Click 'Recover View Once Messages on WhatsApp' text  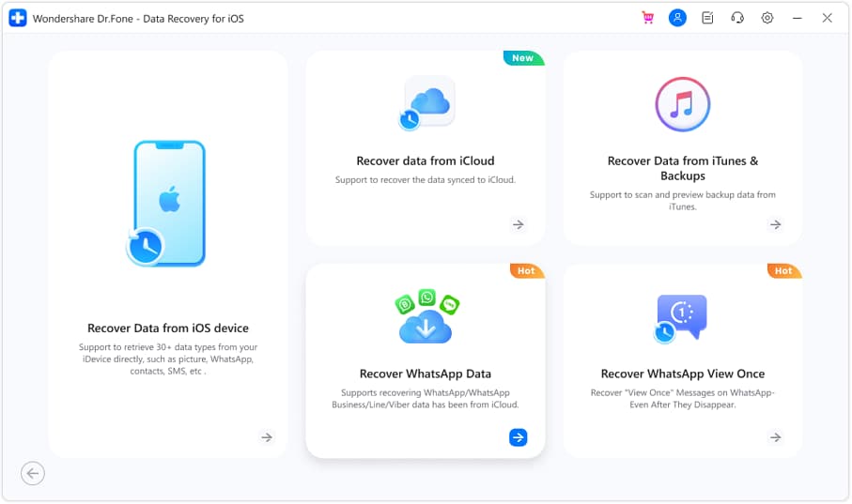(x=683, y=399)
